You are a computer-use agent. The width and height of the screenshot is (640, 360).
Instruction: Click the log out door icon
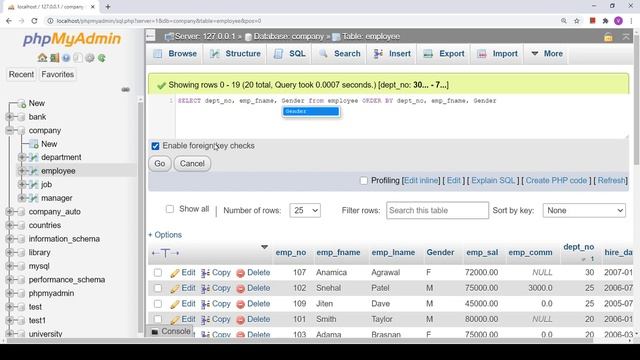(x=54, y=58)
